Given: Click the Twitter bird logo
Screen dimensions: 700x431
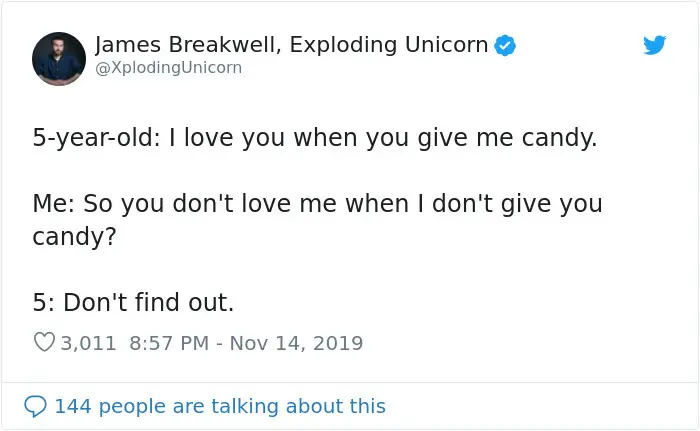Looking at the screenshot, I should point(654,46).
